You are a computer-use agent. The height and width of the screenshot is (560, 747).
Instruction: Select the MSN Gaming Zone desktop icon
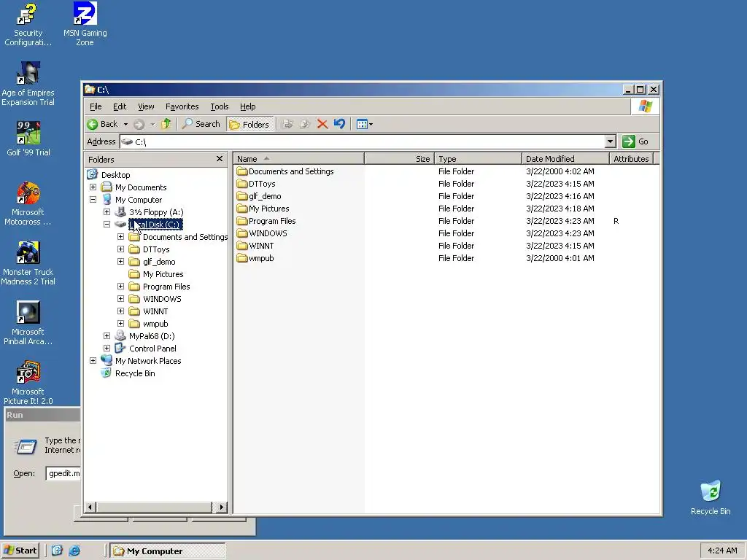(x=85, y=25)
